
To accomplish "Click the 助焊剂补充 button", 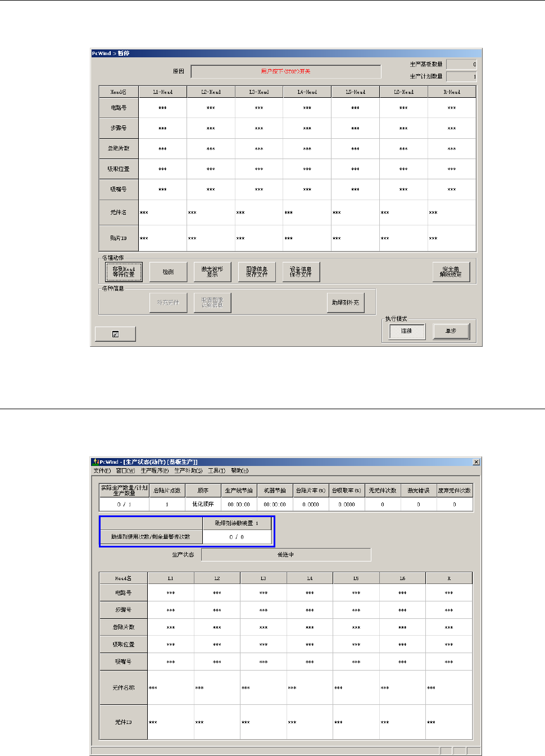I will (x=345, y=302).
